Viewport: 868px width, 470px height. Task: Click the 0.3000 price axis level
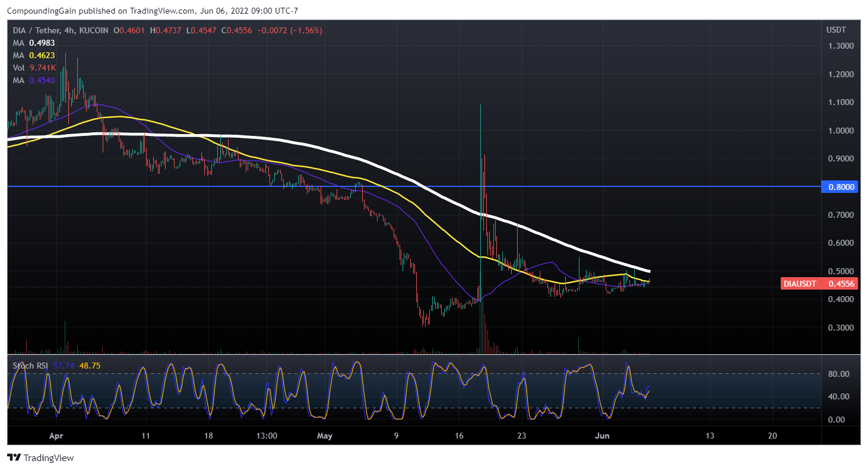point(841,328)
